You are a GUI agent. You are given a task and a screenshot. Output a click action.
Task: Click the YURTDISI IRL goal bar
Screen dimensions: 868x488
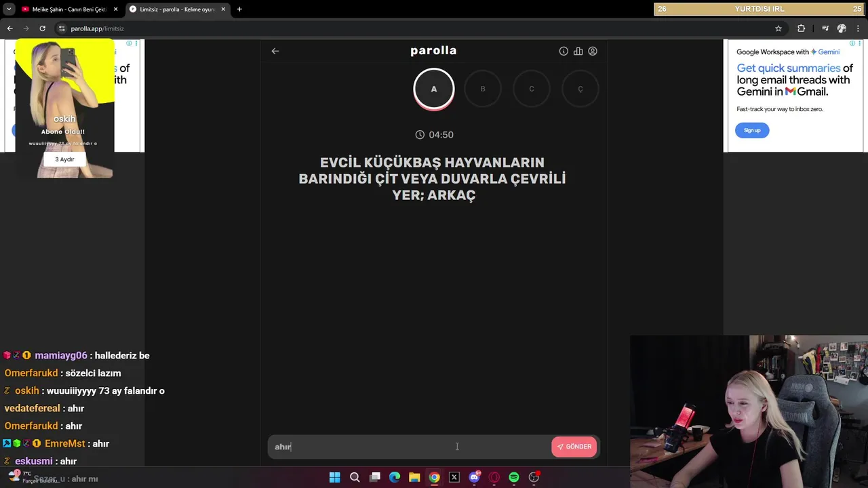(x=759, y=9)
